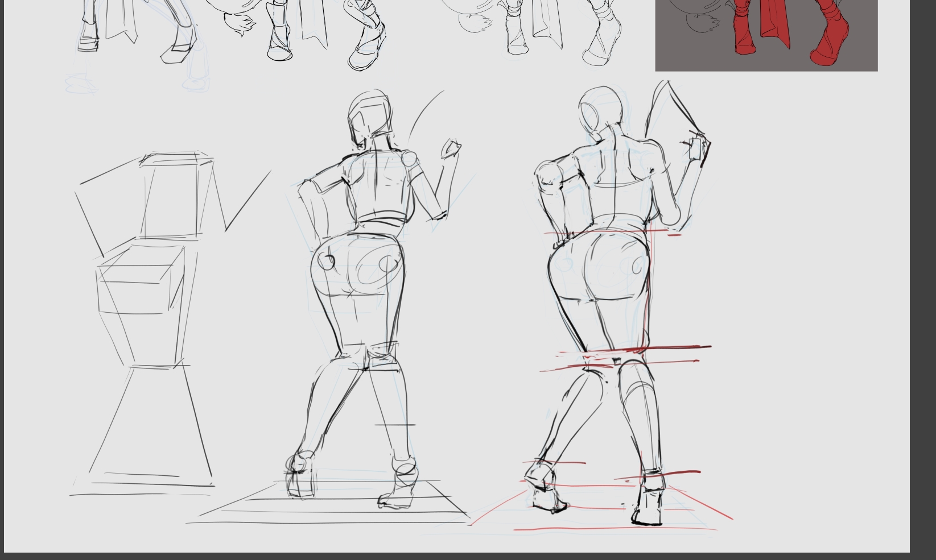Click the middle figure's raised hand
The image size is (936, 560).
click(x=451, y=149)
